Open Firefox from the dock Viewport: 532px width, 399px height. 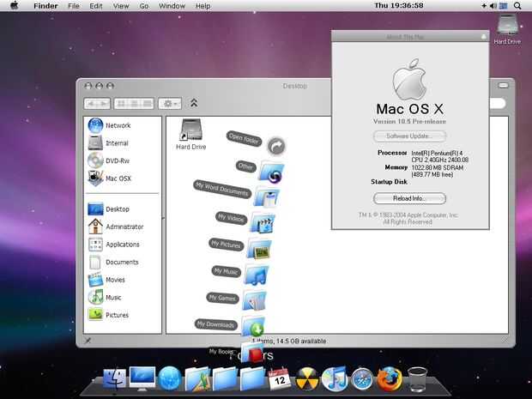click(x=390, y=379)
